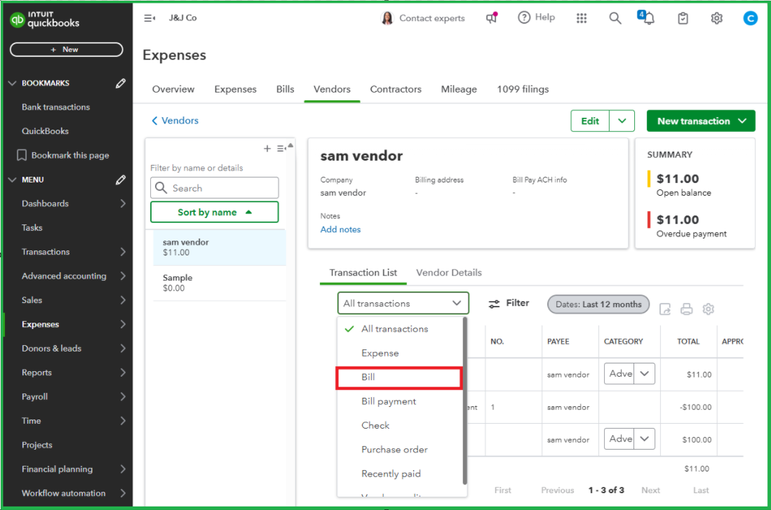
Task: Click the QuickBooks logo
Action: pyautogui.click(x=44, y=19)
